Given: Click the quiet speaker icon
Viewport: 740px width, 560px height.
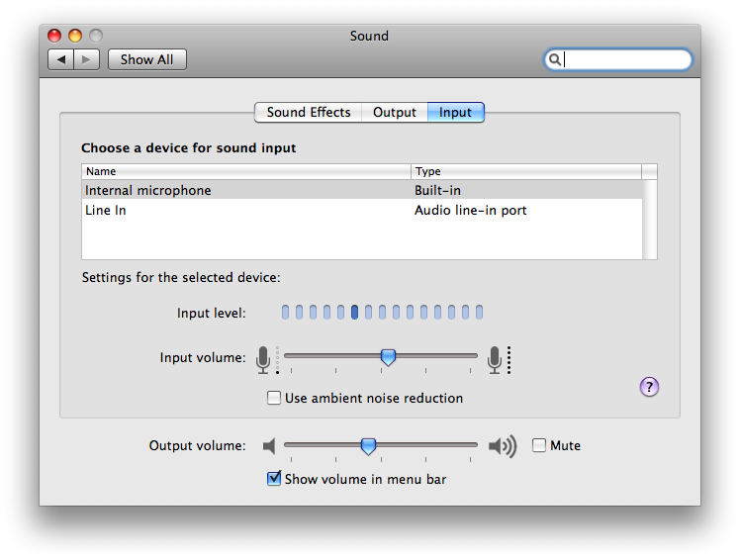Looking at the screenshot, I should tap(269, 446).
